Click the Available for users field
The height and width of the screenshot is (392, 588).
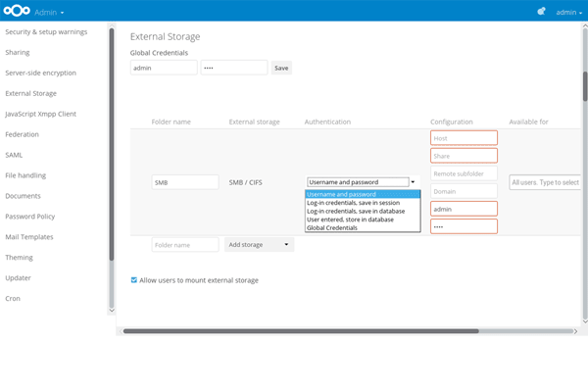[545, 182]
